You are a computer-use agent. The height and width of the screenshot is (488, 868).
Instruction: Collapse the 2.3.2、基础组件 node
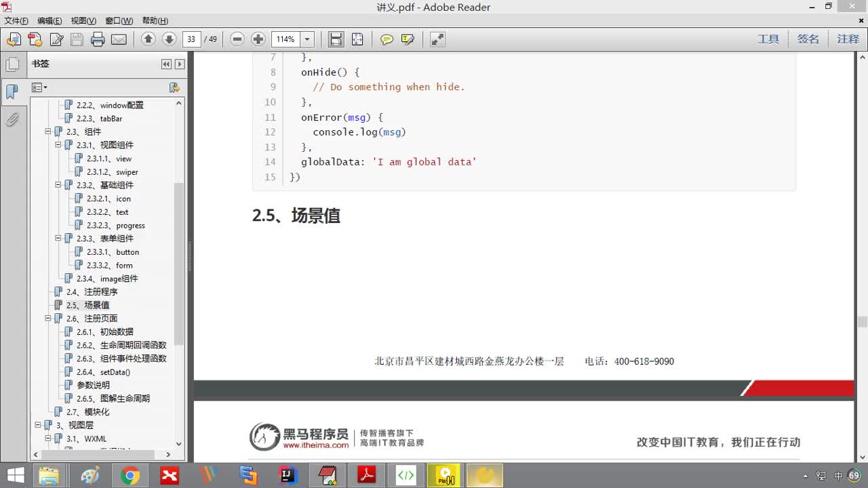pos(58,185)
